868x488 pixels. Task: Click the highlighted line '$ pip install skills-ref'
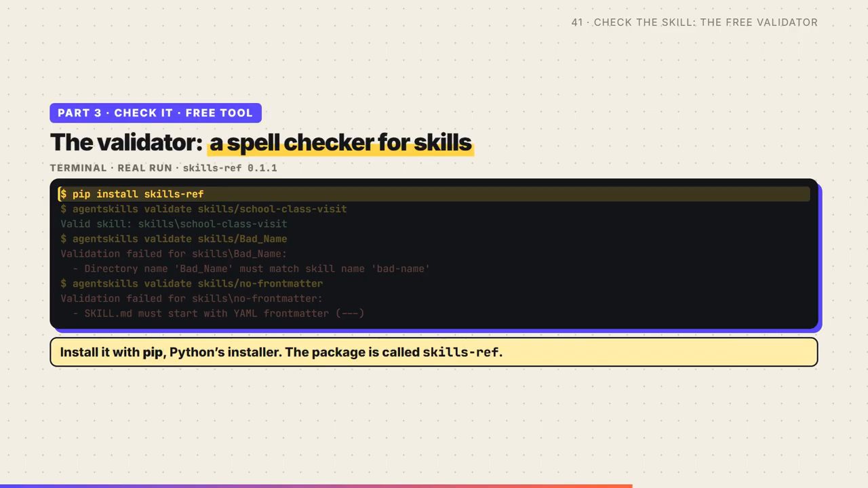click(x=434, y=195)
